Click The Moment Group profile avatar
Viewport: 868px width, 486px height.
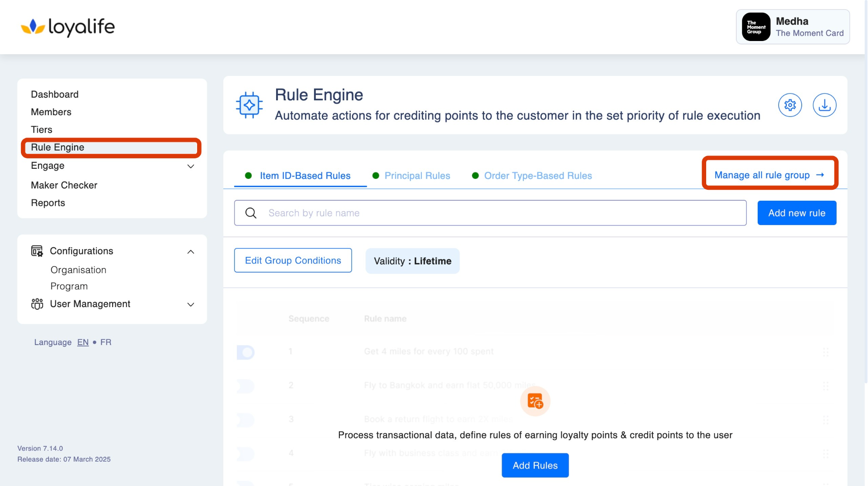point(756,27)
